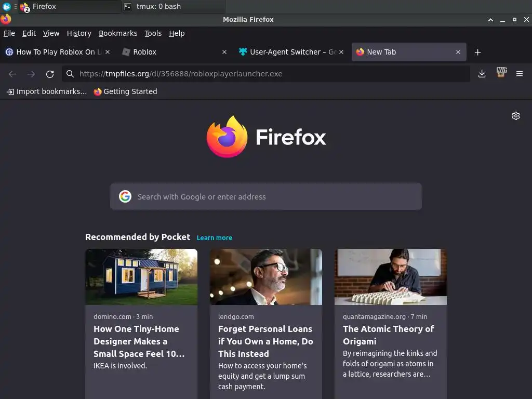This screenshot has height=399, width=532.
Task: Click the Search with Google input field
Action: click(265, 196)
